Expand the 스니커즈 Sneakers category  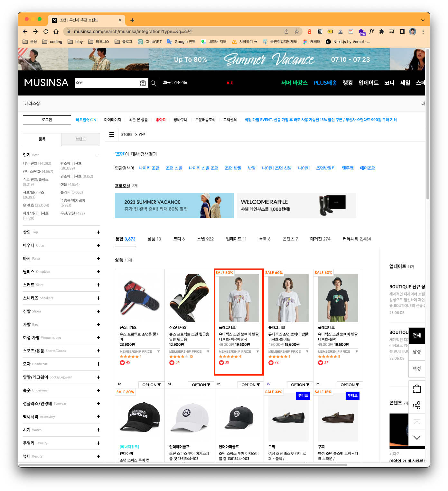(x=98, y=298)
